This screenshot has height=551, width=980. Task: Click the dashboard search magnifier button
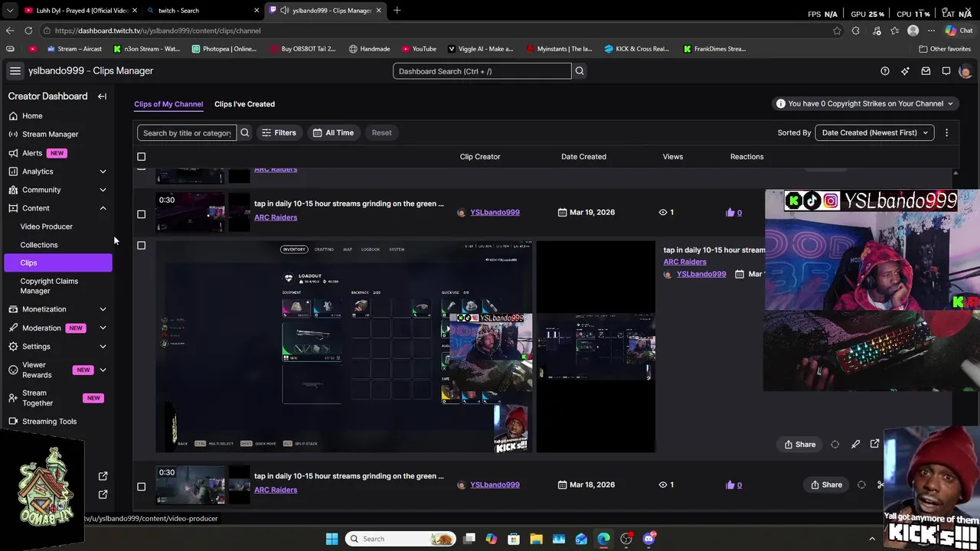(580, 71)
